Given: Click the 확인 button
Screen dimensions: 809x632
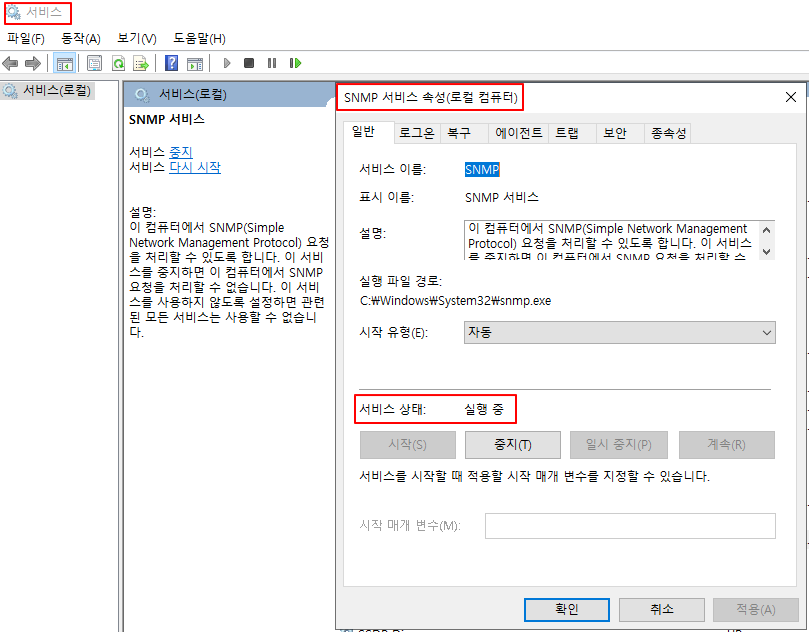Looking at the screenshot, I should tap(567, 610).
